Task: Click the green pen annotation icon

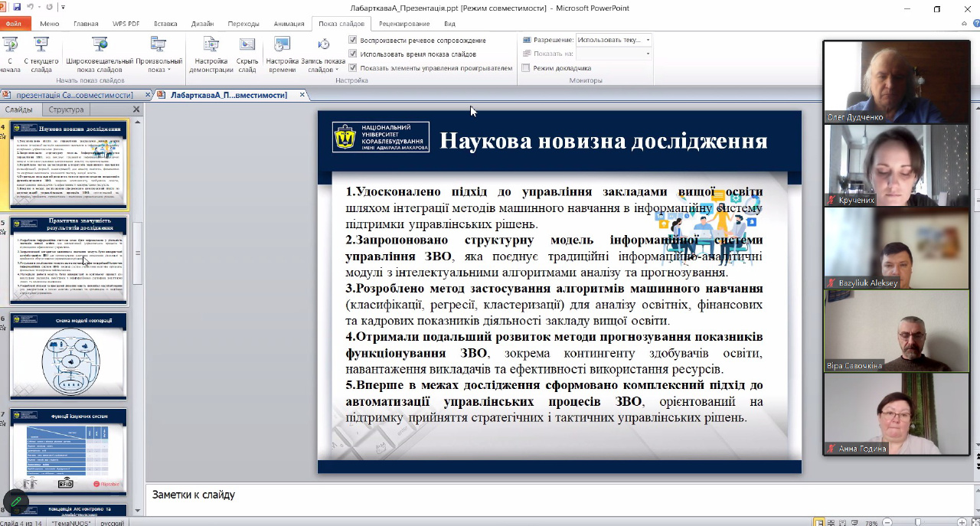Action: click(x=15, y=503)
